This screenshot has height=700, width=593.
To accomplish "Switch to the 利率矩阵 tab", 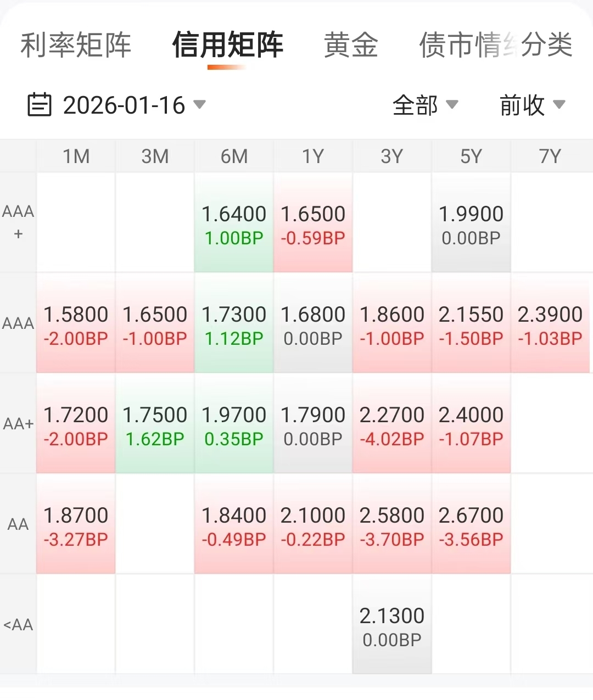I will pyautogui.click(x=76, y=45).
